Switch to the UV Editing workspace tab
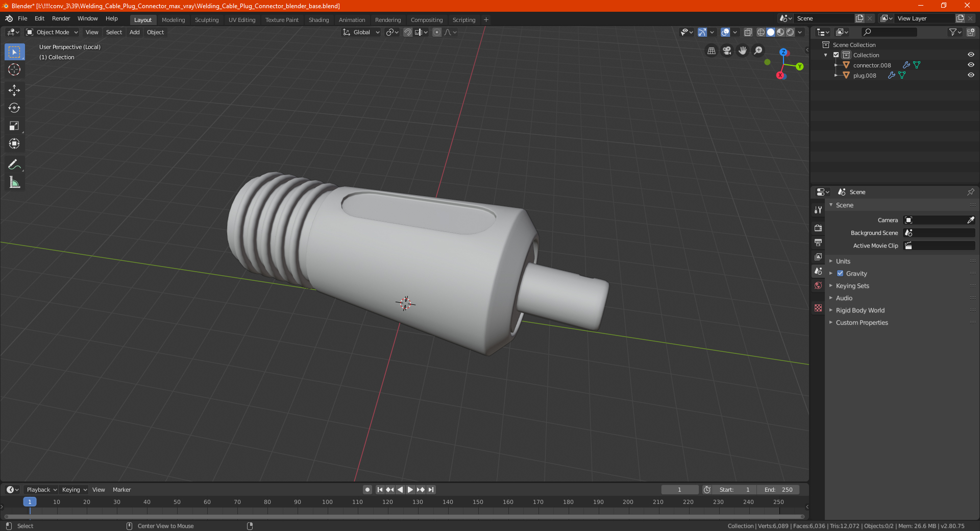This screenshot has width=980, height=531. click(x=242, y=20)
